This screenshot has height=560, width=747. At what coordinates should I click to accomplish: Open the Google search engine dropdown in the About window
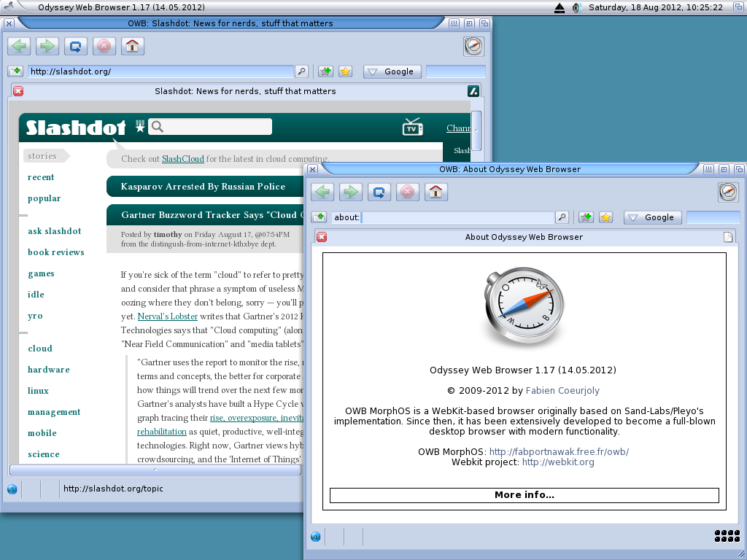pyautogui.click(x=653, y=217)
